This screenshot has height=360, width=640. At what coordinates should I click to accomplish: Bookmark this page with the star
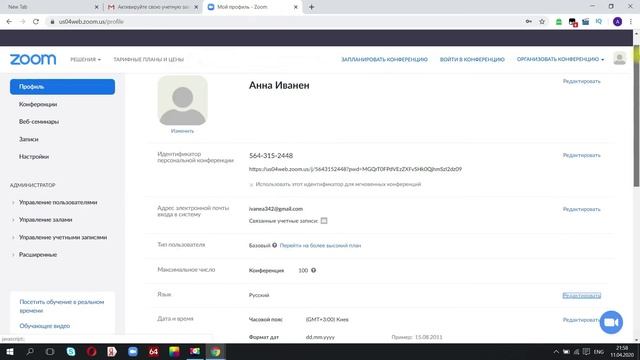pyautogui.click(x=542, y=22)
